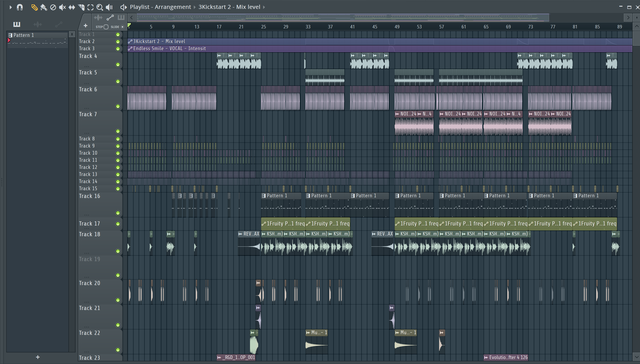Mute Track 22 using its green toggle
The width and height of the screenshot is (640, 364).
click(x=118, y=350)
